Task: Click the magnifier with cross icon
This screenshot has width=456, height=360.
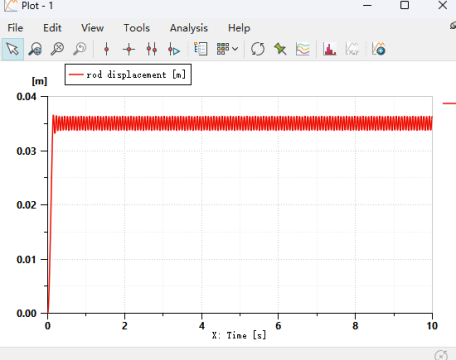Action: click(x=57, y=49)
